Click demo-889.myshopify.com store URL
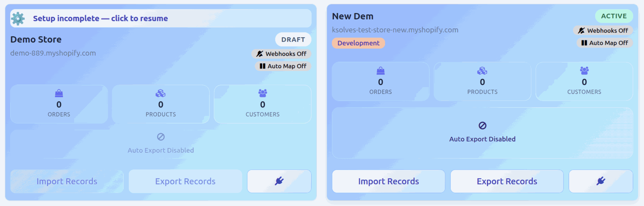Image resolution: width=644 pixels, height=206 pixels. 53,53
